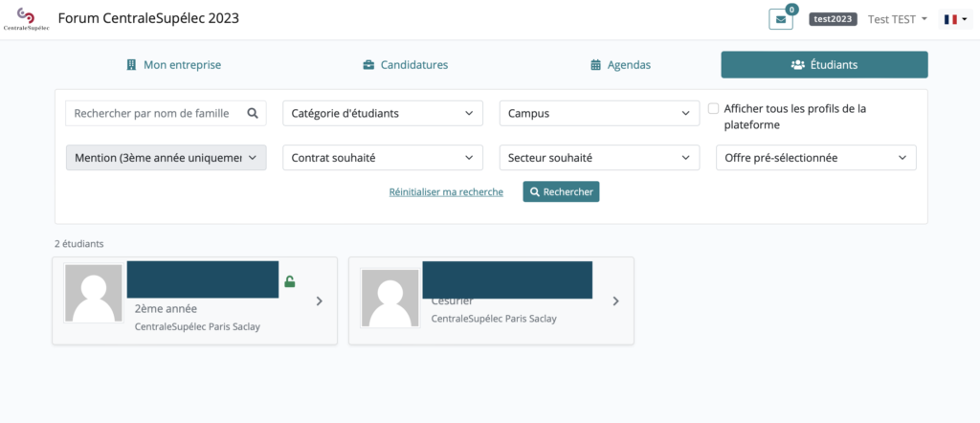The width and height of the screenshot is (980, 423).
Task: Expand the Offre pré-sélectionnée dropdown
Action: [815, 157]
